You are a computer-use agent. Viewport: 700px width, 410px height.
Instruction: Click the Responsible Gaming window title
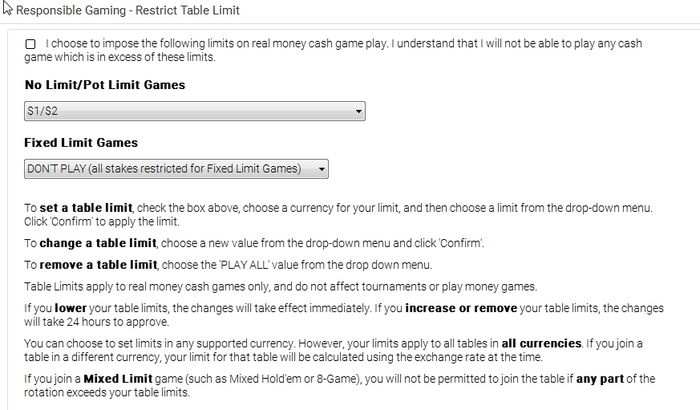(x=126, y=10)
